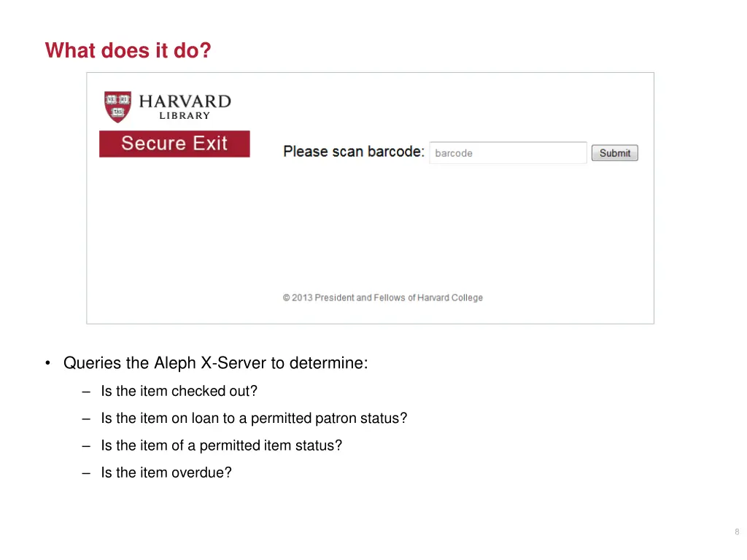
Task: Click the 'permitted item status' bullet line
Action: coord(222,446)
